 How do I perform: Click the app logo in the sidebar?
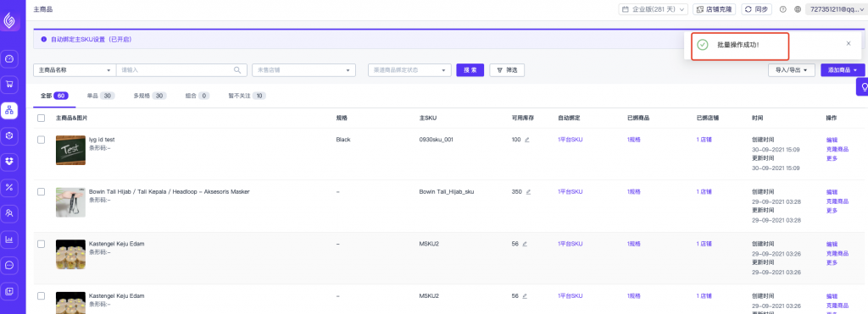pyautogui.click(x=8, y=21)
